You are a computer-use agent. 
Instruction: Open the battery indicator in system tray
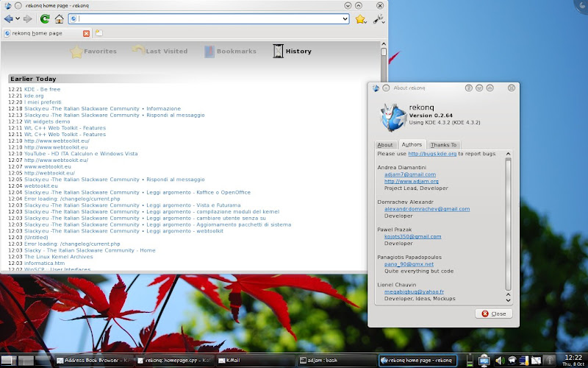click(470, 361)
